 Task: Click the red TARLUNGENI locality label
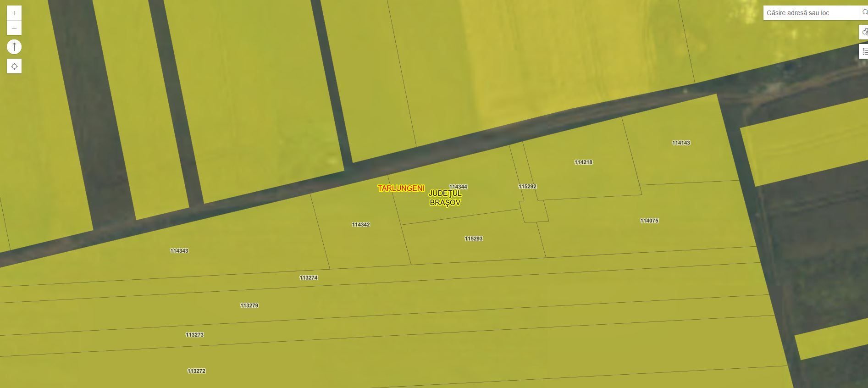(401, 188)
